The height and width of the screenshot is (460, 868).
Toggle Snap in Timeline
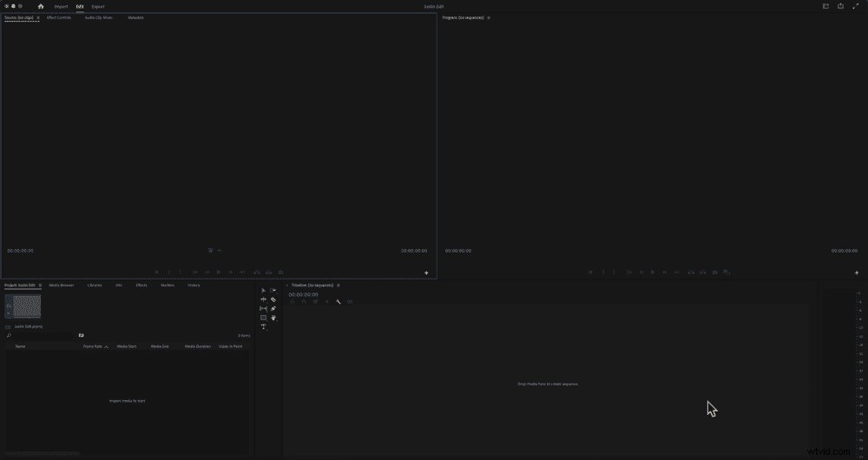(304, 302)
